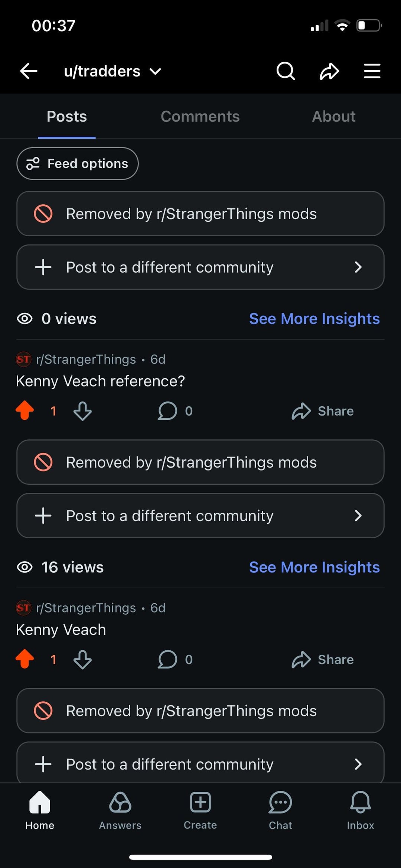
Task: Expand first "Post to a different community"
Action: (x=200, y=267)
